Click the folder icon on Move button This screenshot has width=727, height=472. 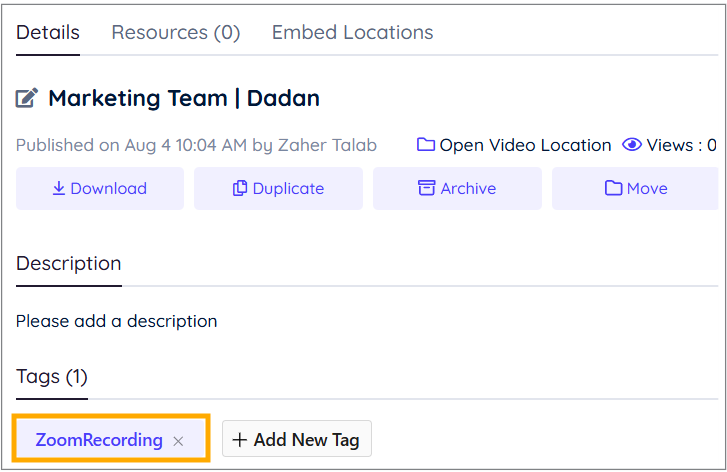coord(614,188)
